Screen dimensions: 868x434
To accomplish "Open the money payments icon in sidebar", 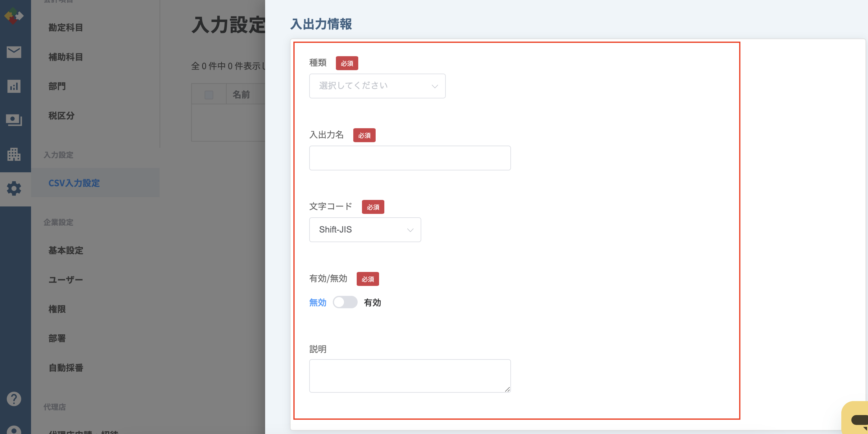I will click(14, 120).
